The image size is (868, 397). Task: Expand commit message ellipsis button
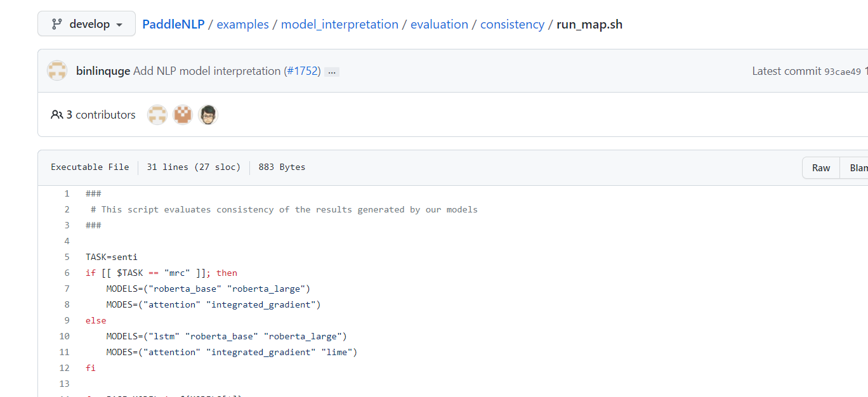click(332, 72)
